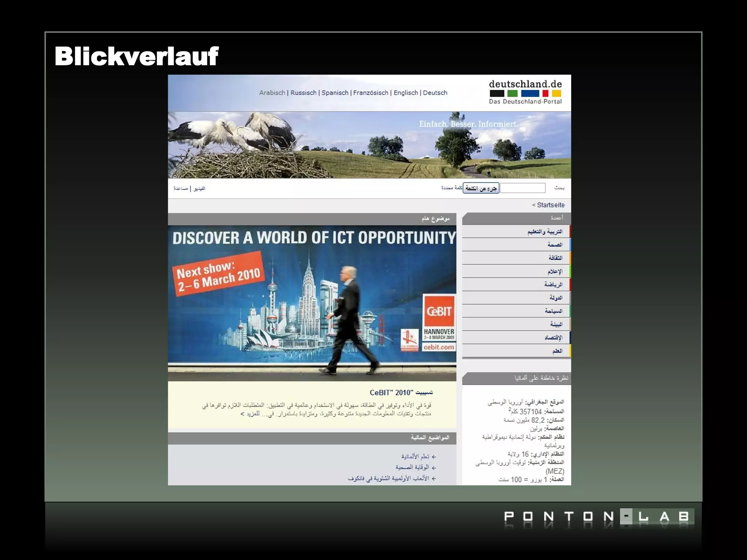Screen dimensions: 747x560
Task: Click the arrow beside 'تعلم الألمانية'
Action: tap(434, 457)
